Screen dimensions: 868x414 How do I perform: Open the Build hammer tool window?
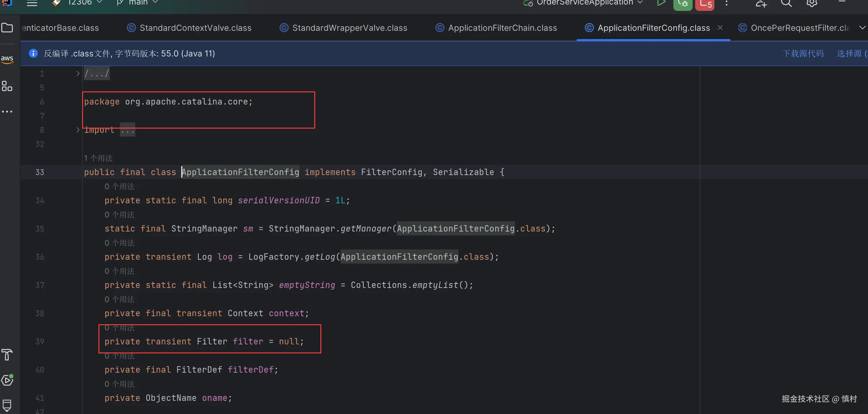tap(7, 354)
